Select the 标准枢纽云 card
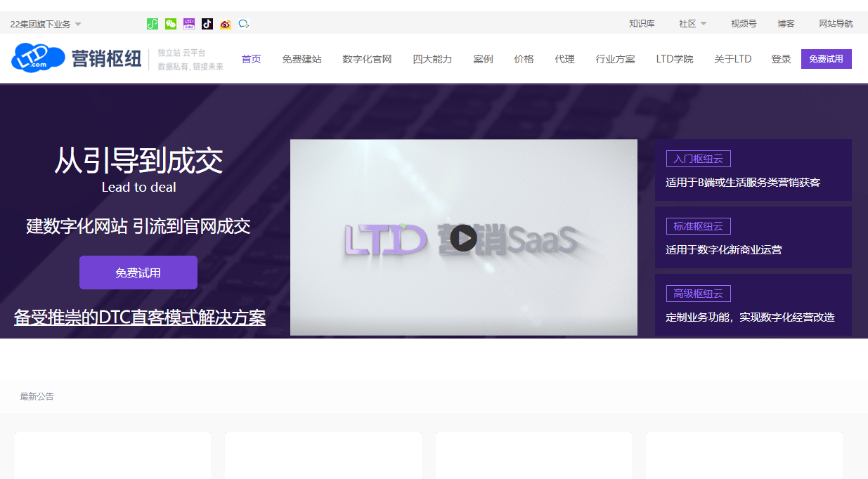 click(x=753, y=237)
